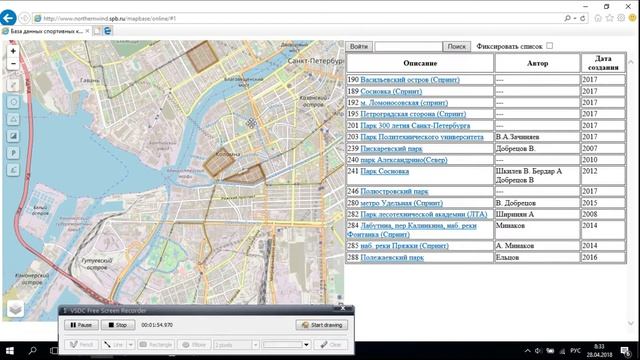Click the Edge icon beside tabs
Image resolution: width=640 pixels, height=360 pixels.
[107, 31]
